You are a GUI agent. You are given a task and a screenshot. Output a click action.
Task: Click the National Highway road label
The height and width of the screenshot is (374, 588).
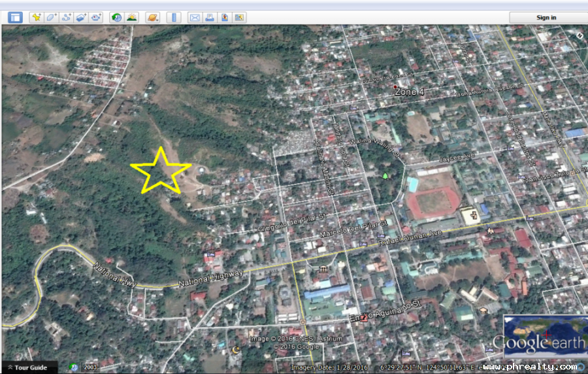[211, 279]
